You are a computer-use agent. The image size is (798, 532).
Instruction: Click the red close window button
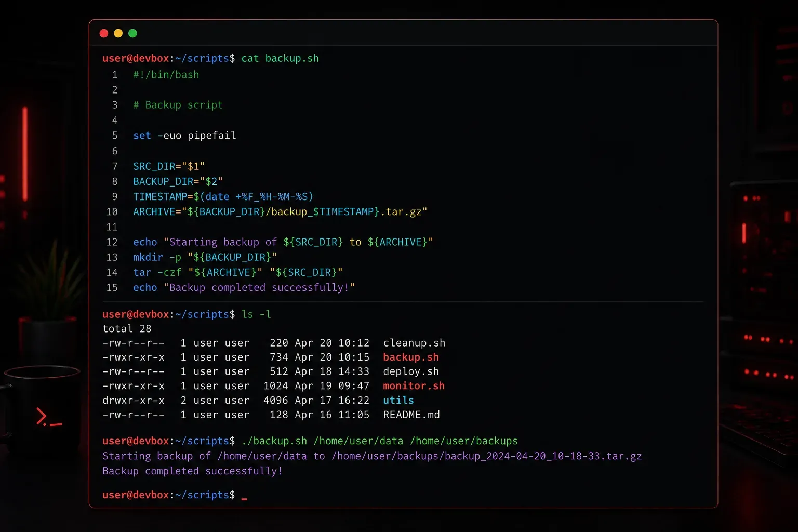104,33
